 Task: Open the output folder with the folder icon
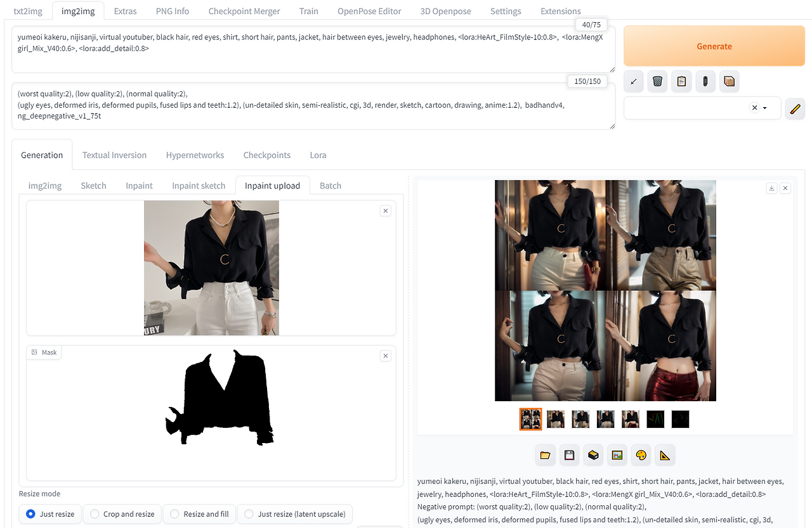click(x=545, y=455)
